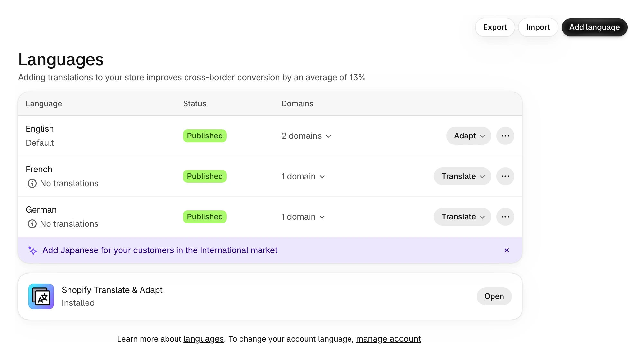The image size is (644, 359).
Task: Open the Adapt dropdown for English
Action: click(x=468, y=136)
